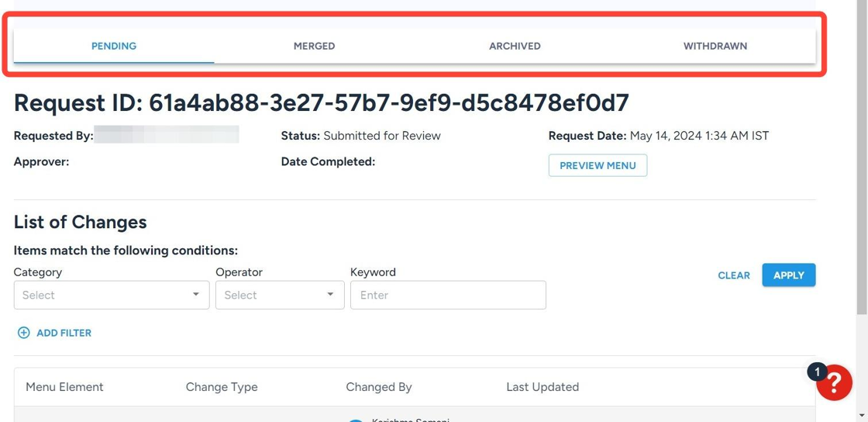Viewport: 868px width, 422px height.
Task: Switch to the PENDING tab
Action: click(113, 46)
